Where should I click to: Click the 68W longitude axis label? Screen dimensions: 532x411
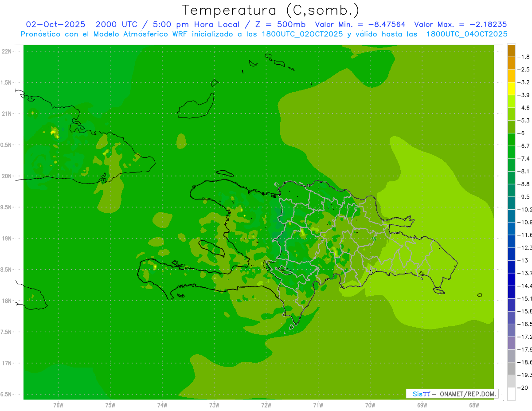tap(473, 405)
